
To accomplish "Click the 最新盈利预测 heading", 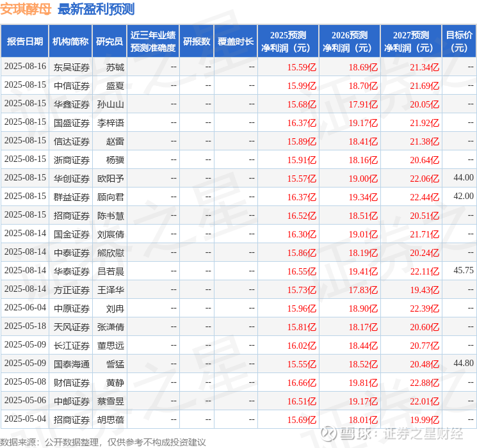I will (x=96, y=9).
